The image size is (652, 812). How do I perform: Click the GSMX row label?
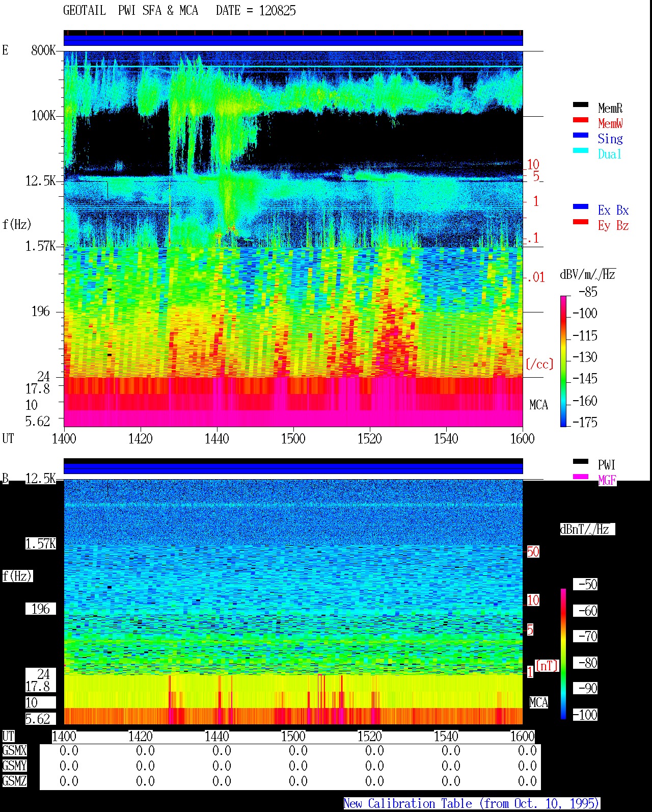point(14,751)
